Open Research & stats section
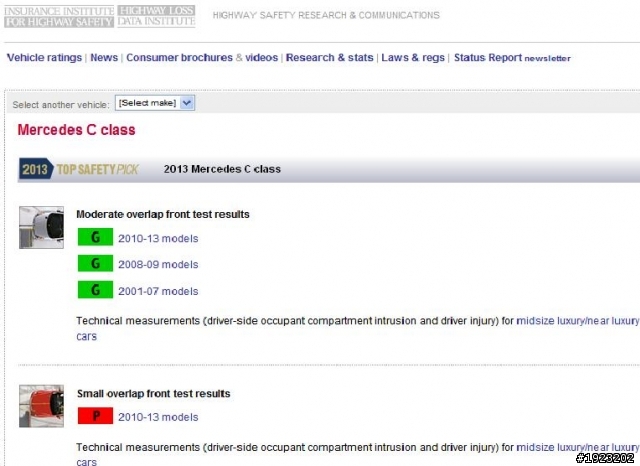 coord(329,58)
